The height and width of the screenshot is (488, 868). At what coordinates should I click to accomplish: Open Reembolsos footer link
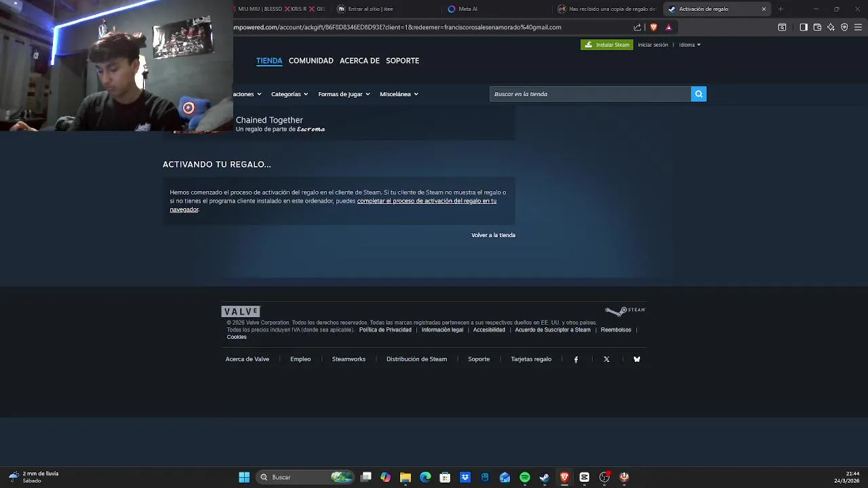[616, 330]
